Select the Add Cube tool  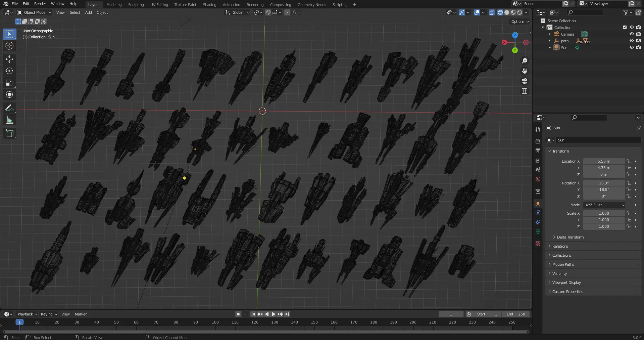(x=9, y=133)
